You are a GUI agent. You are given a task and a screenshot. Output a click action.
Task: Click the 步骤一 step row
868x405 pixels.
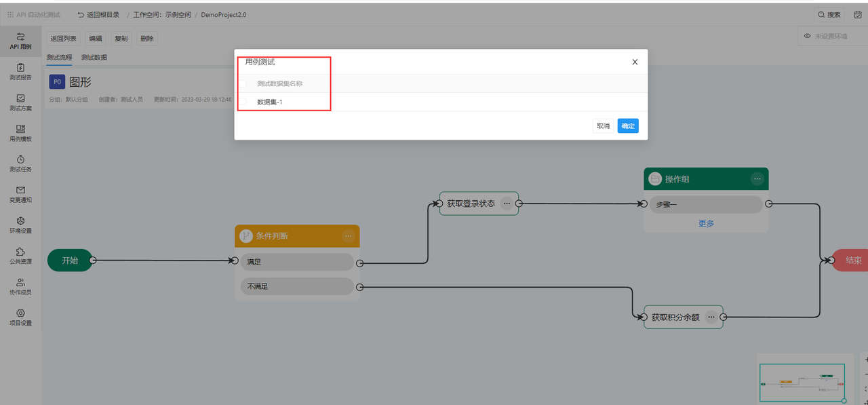[x=706, y=204]
